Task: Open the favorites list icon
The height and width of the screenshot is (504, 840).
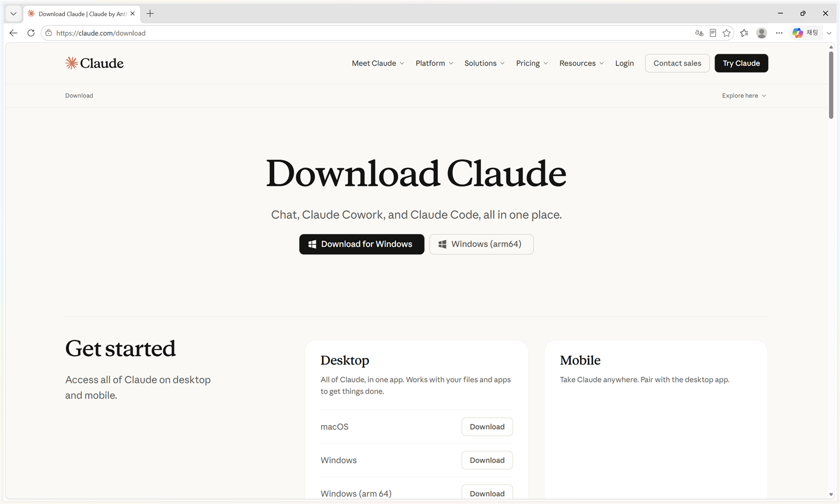Action: tap(744, 33)
